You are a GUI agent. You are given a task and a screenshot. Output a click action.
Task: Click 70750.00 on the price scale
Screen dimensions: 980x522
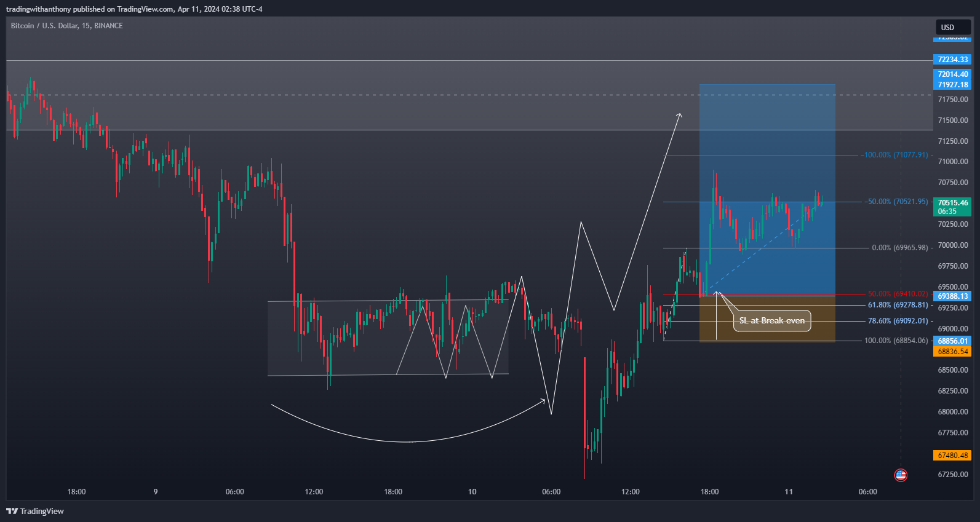coord(953,183)
